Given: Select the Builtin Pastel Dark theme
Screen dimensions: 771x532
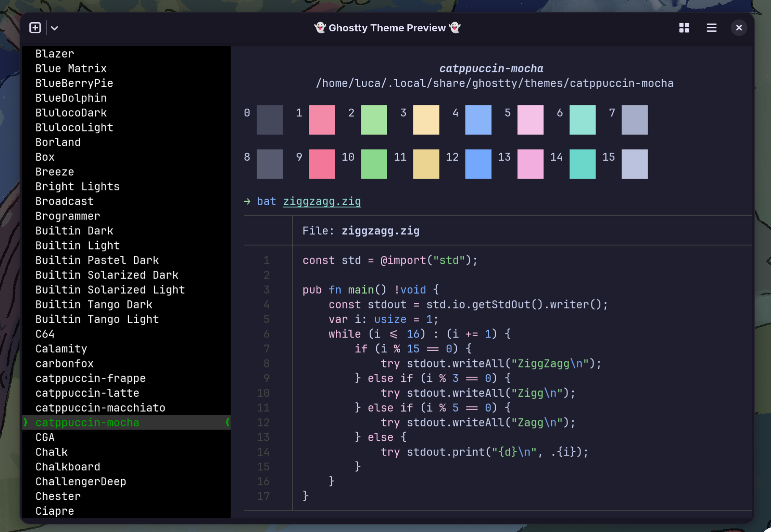Looking at the screenshot, I should point(126,260).
